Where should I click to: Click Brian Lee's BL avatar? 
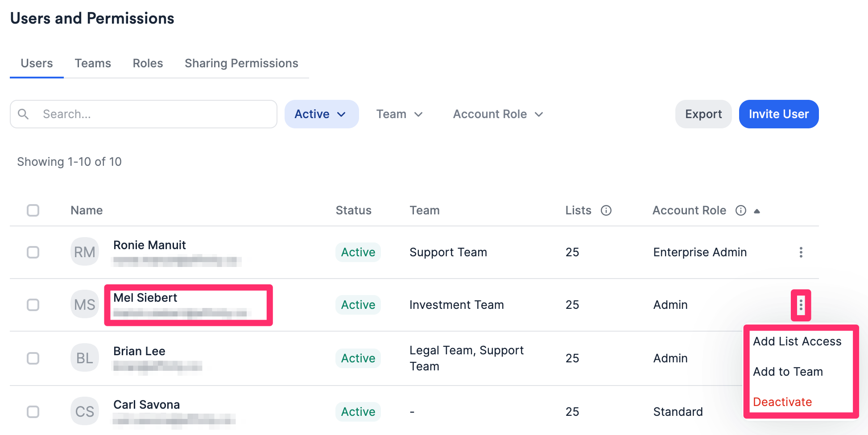coord(84,358)
